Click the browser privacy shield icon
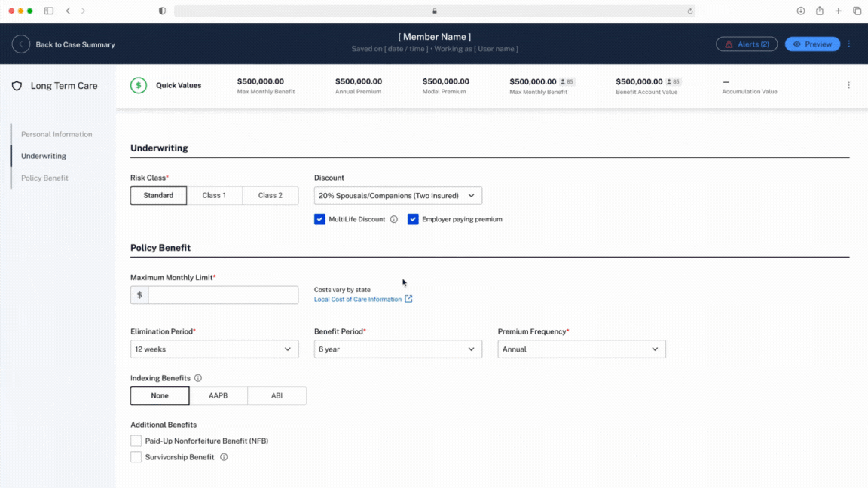Viewport: 868px width, 488px height. click(x=162, y=11)
